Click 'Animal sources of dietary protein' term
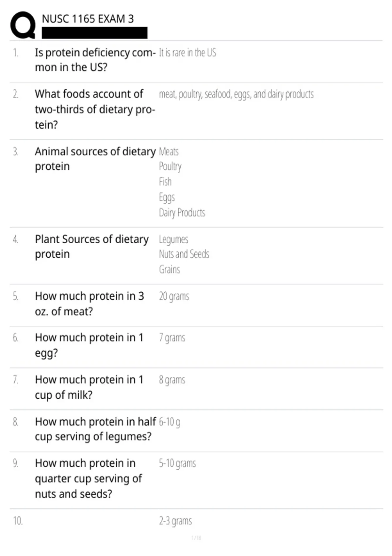The height and width of the screenshot is (556, 392). point(95,159)
